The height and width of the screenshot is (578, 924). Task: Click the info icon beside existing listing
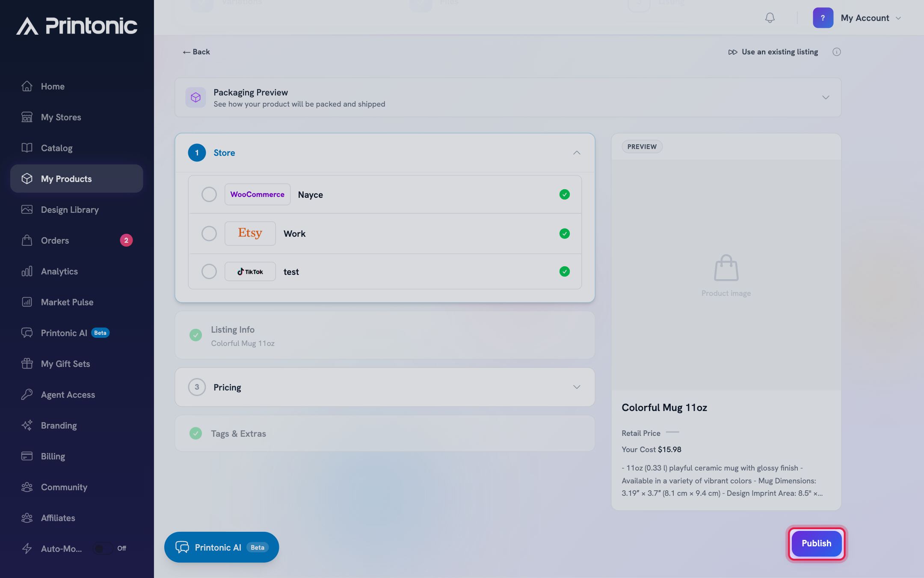(837, 52)
